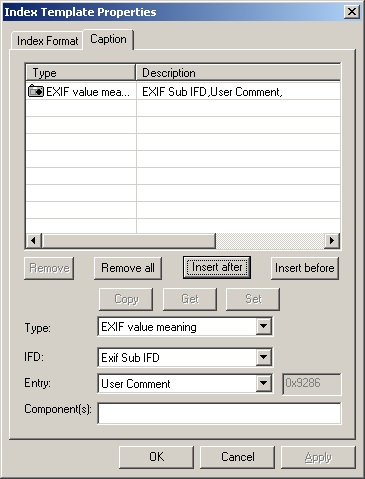
Task: Click the Insert before button
Action: click(305, 268)
